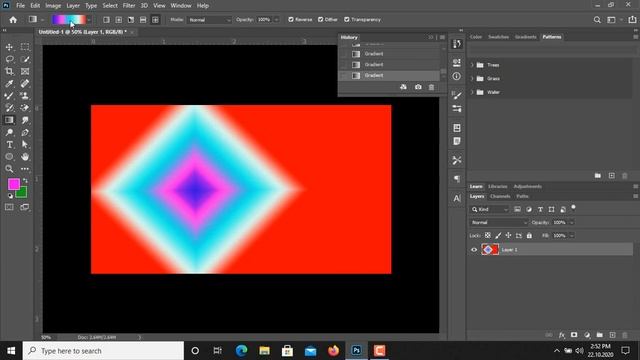
Task: Select the Lasso tool
Action: pos(9,60)
